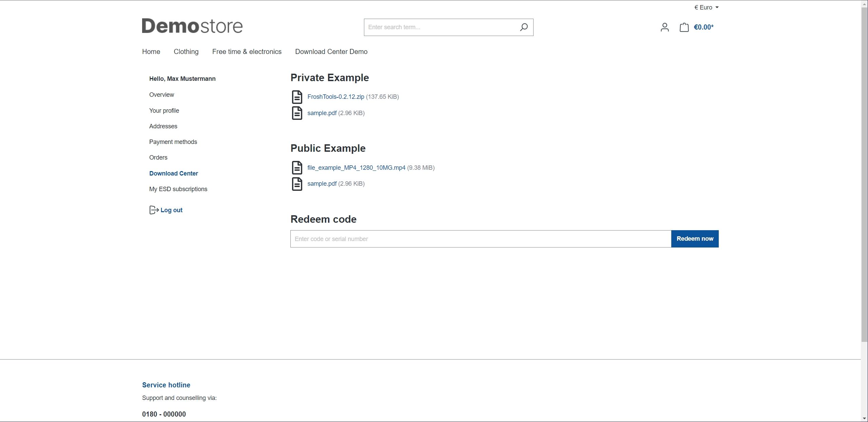Click the Demostore logo

coord(192,26)
